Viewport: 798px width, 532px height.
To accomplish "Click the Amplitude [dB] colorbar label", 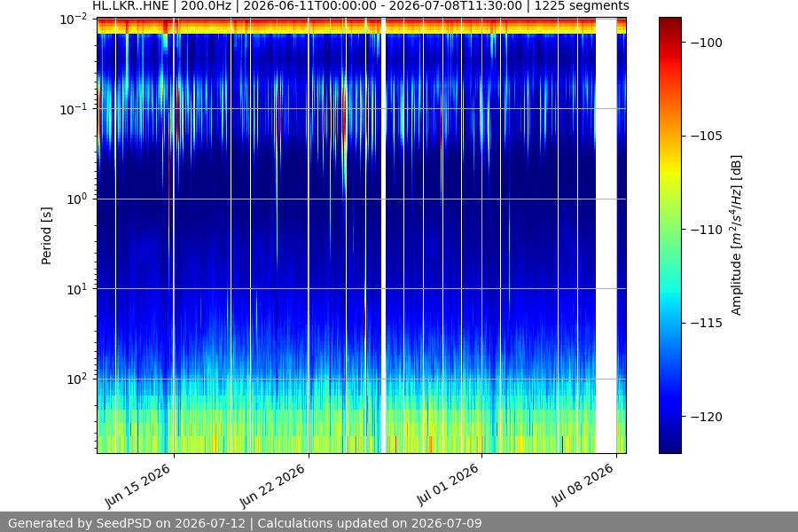I will click(737, 235).
